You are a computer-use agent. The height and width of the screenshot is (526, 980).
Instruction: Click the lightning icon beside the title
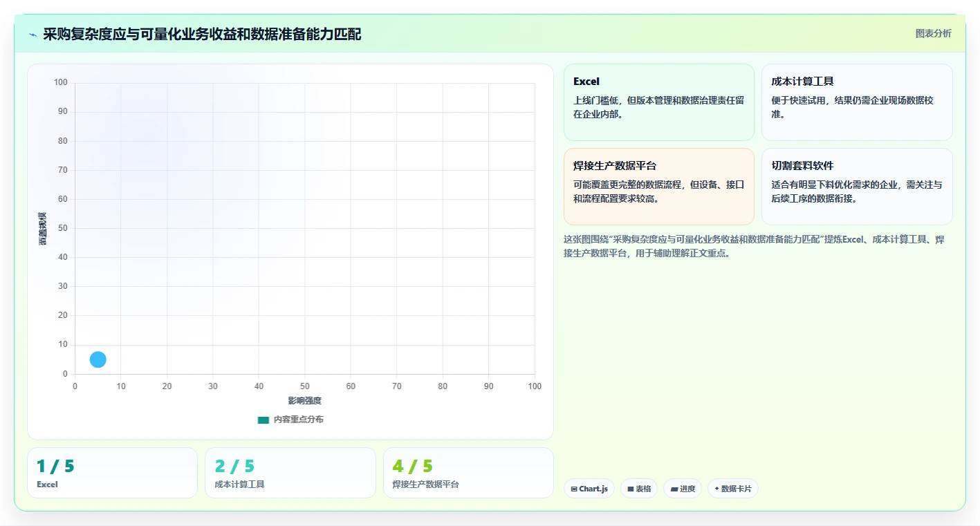tap(33, 35)
